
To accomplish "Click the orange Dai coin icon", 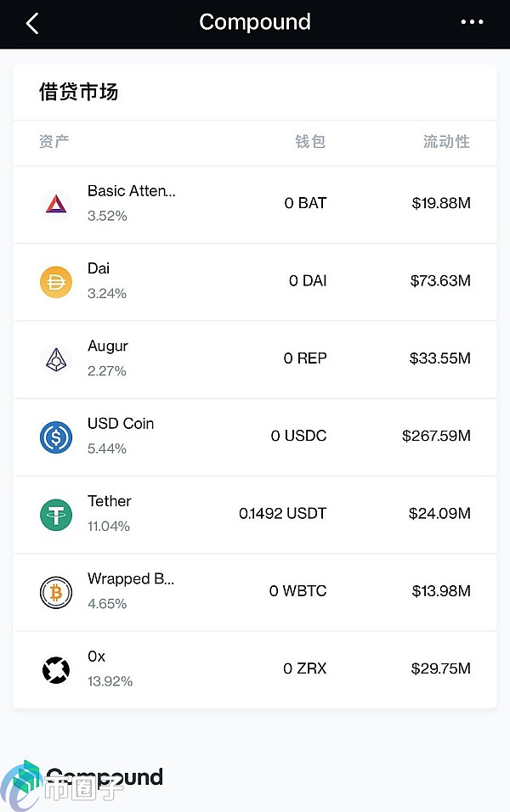I will pyautogui.click(x=56, y=282).
